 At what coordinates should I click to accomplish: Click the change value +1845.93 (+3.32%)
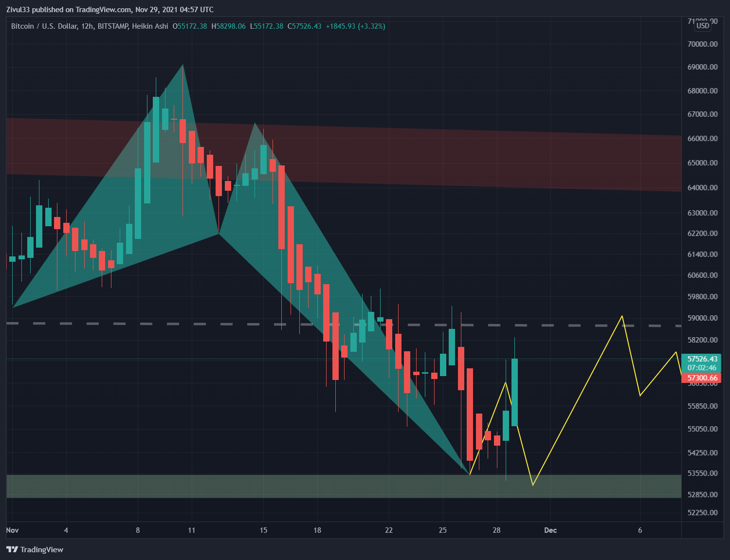click(x=356, y=26)
